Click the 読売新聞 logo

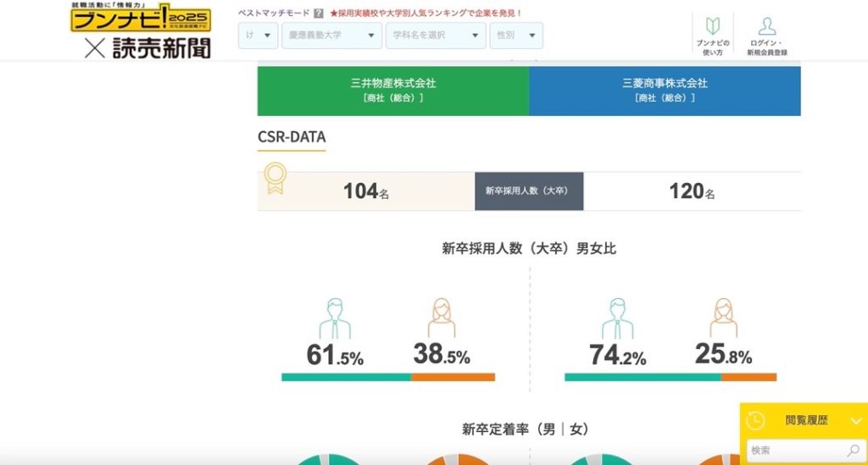pos(162,48)
